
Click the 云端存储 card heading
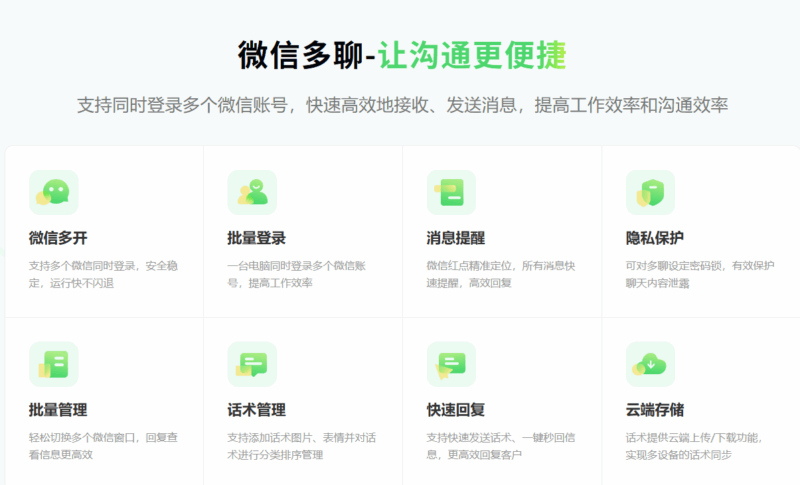tap(655, 410)
